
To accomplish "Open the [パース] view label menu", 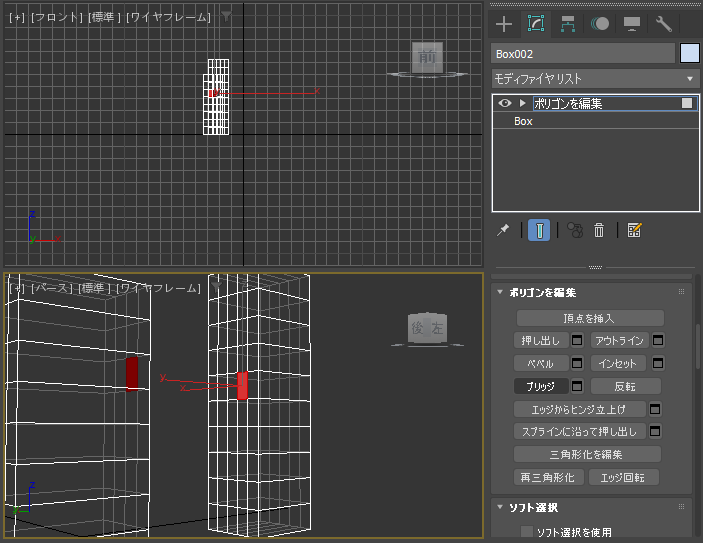I will tap(52, 288).
